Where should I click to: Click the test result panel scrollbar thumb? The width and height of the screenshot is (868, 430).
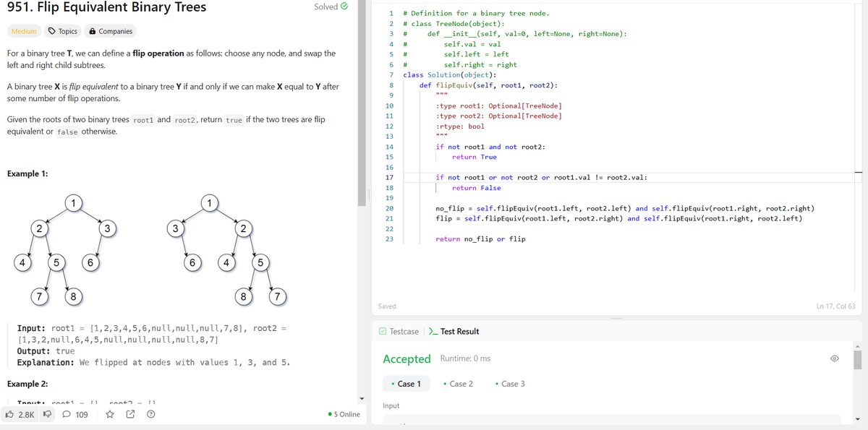pos(858,359)
